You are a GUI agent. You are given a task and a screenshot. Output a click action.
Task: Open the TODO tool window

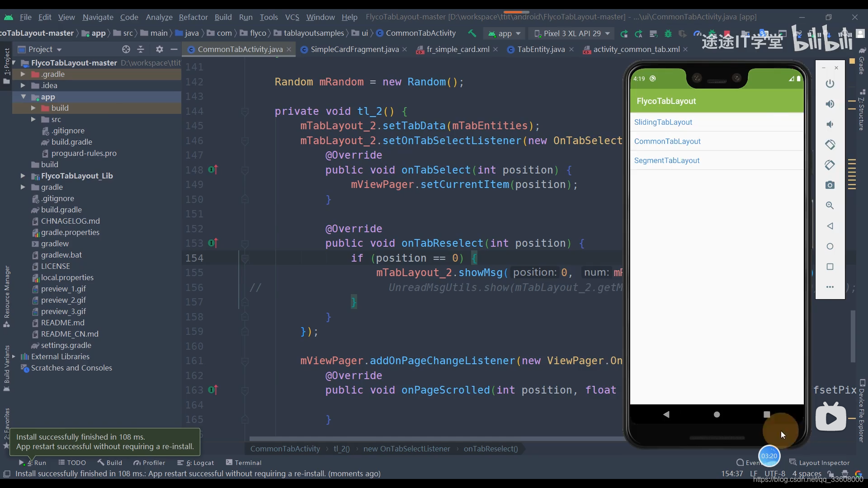72,463
